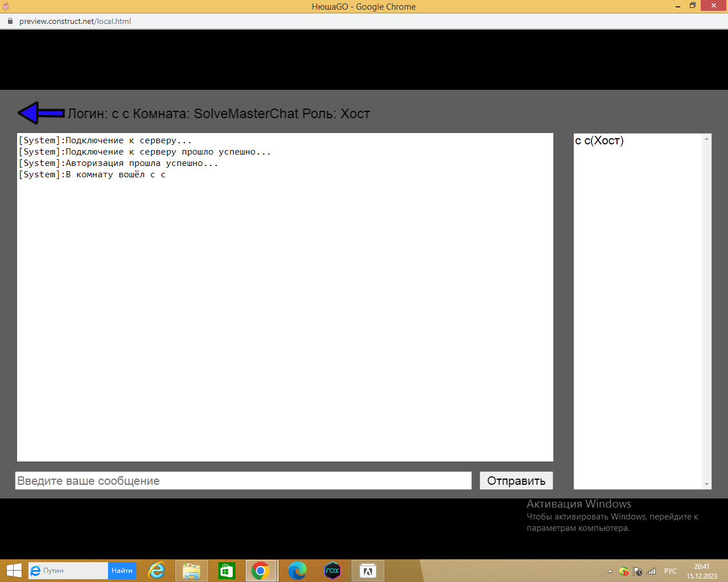The width and height of the screenshot is (728, 582).
Task: Open the taskbar clock showing 20:41
Action: pyautogui.click(x=702, y=571)
